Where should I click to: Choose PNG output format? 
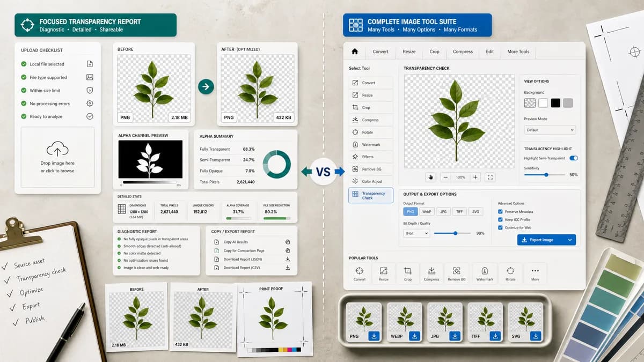tap(411, 212)
